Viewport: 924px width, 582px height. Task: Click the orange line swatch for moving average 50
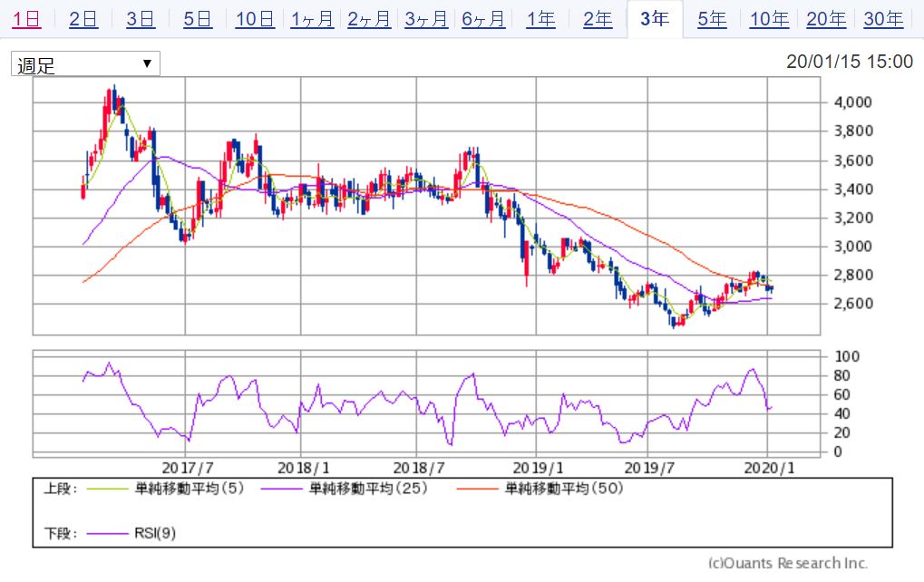pos(477,489)
